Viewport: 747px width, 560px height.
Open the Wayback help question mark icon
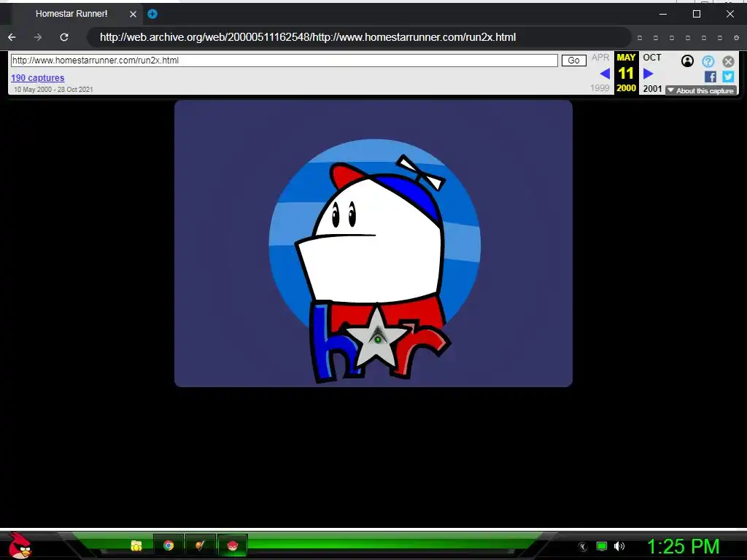(x=708, y=61)
